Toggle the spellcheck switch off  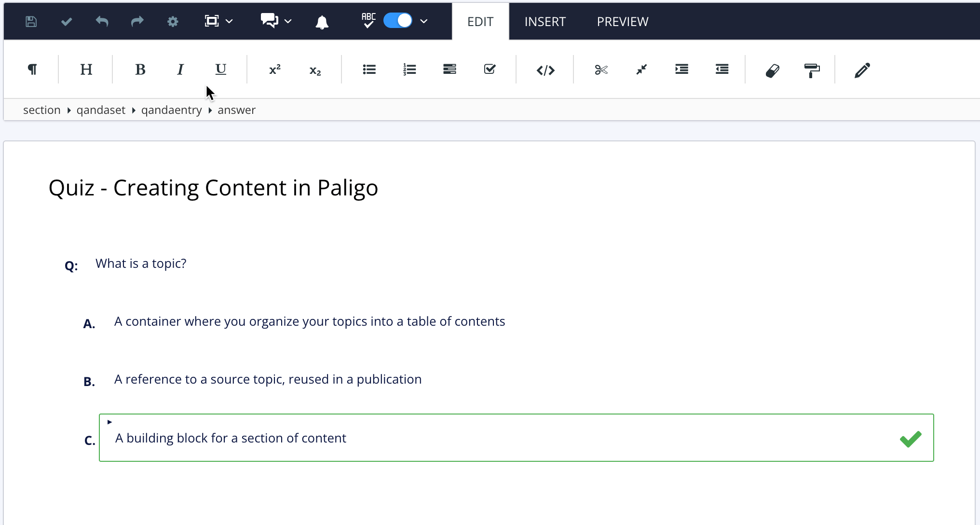click(397, 21)
